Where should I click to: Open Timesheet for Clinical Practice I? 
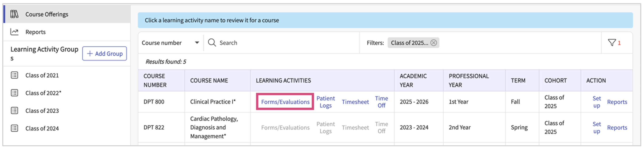(x=355, y=102)
